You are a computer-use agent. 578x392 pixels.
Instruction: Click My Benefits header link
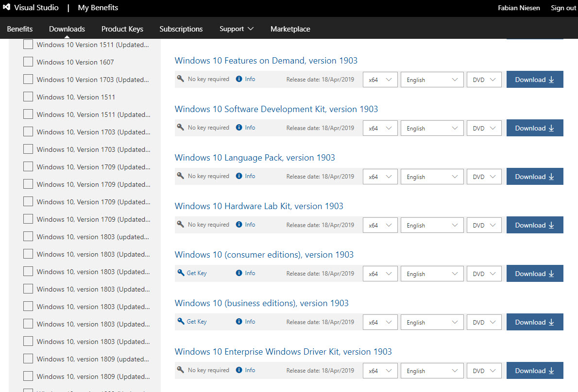point(98,7)
